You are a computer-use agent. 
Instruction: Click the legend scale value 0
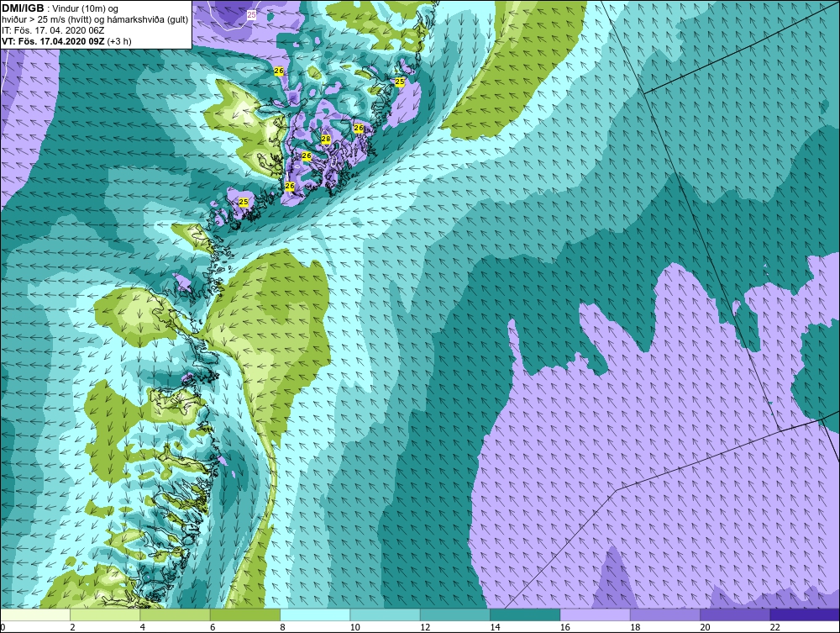coord(3,627)
